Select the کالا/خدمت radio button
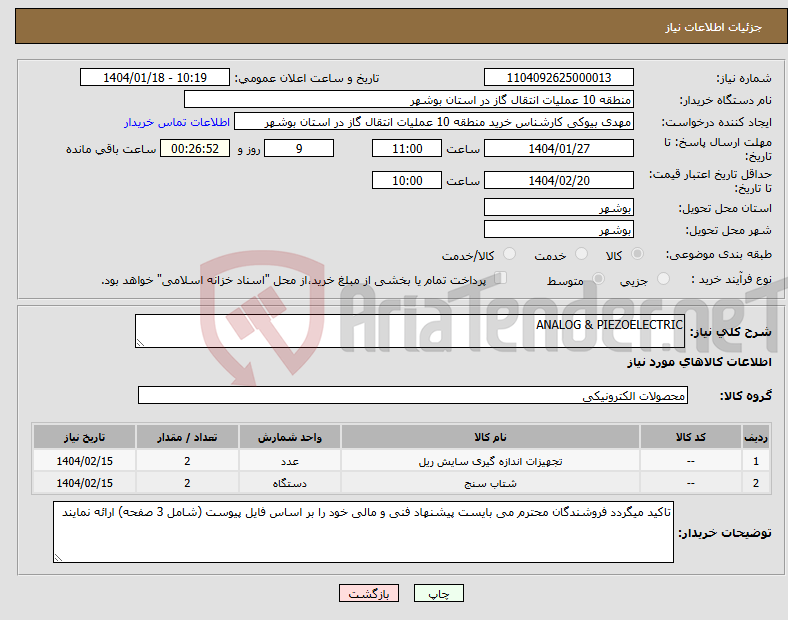The height and width of the screenshot is (620, 788). tap(509, 254)
